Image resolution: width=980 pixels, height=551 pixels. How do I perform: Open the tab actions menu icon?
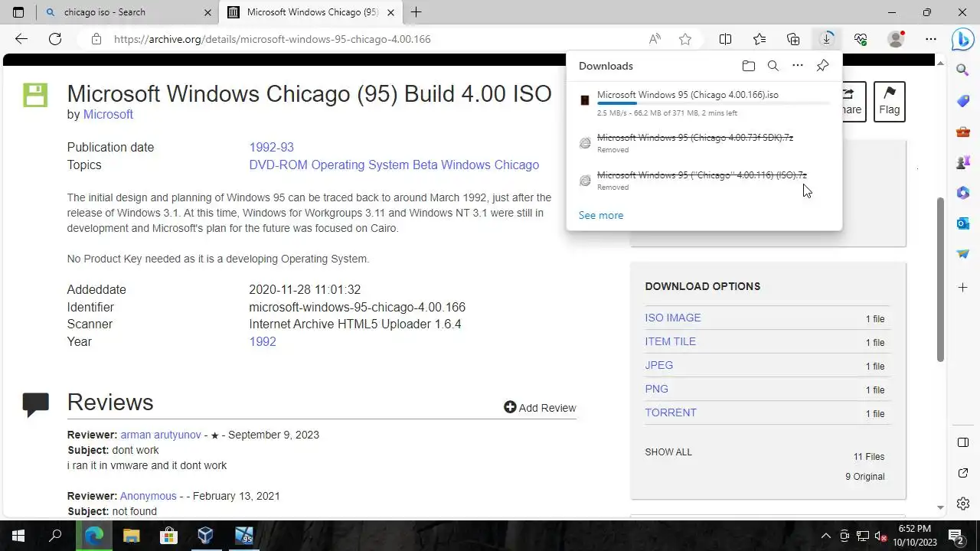[x=18, y=12]
